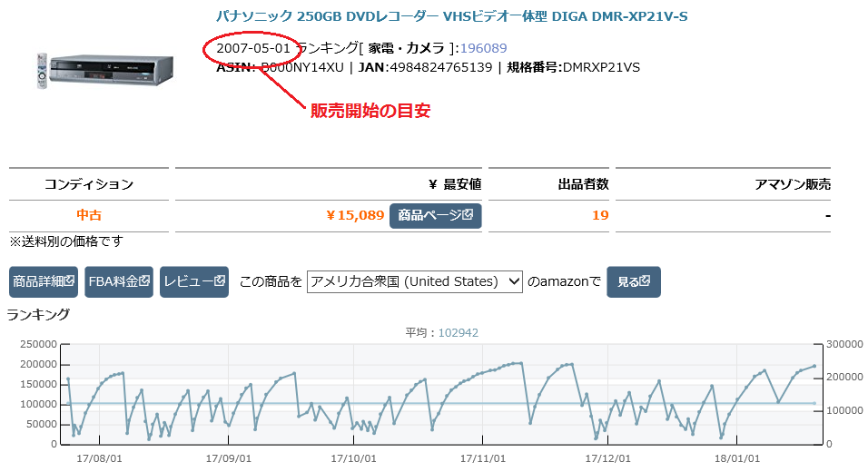Viewport: 868px width, 472px height.
Task: Open the FBA料金 button
Action: point(118,281)
